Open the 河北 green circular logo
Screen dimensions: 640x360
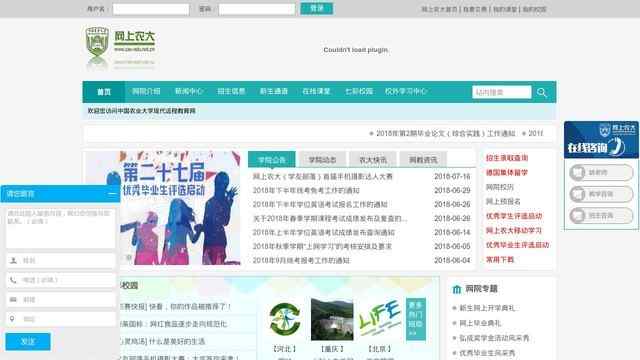pos(285,319)
